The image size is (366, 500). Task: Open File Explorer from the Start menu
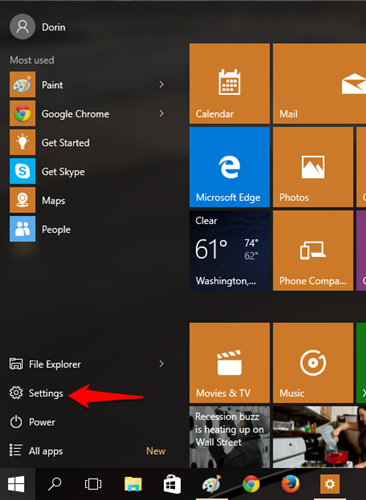tap(45, 364)
